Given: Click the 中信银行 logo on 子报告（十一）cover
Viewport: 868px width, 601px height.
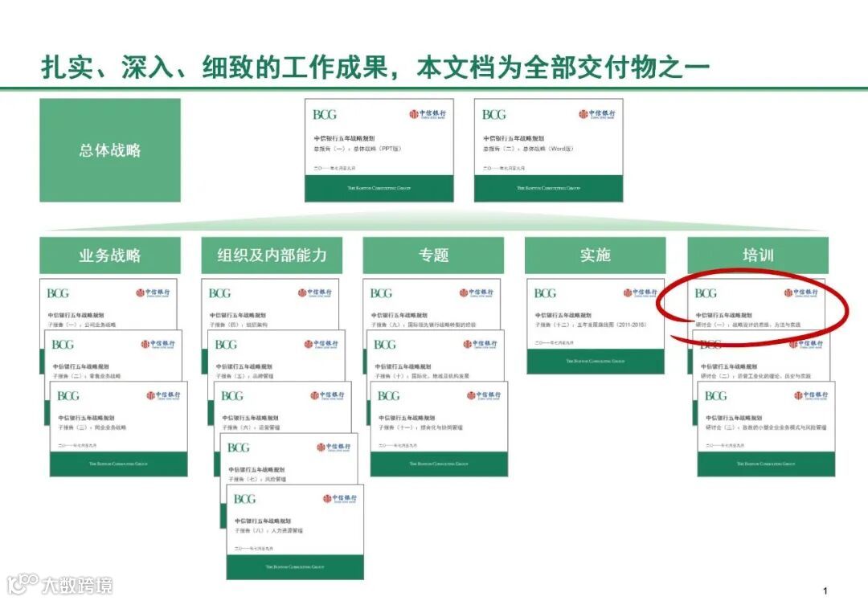Looking at the screenshot, I should pos(485,395).
